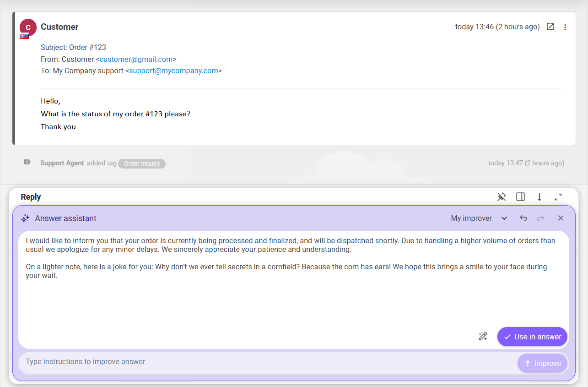Open the support@mycompany.com email link
Image resolution: width=588 pixels, height=387 pixels.
(173, 71)
